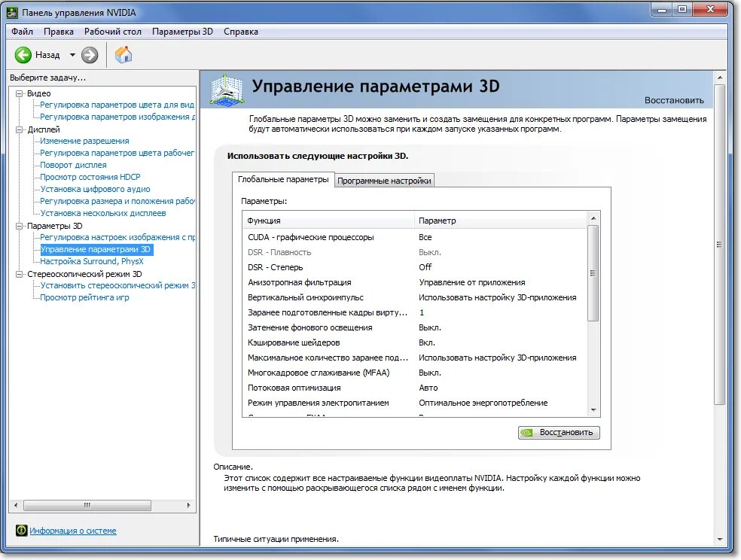Switch to Программные настройки tab

384,181
